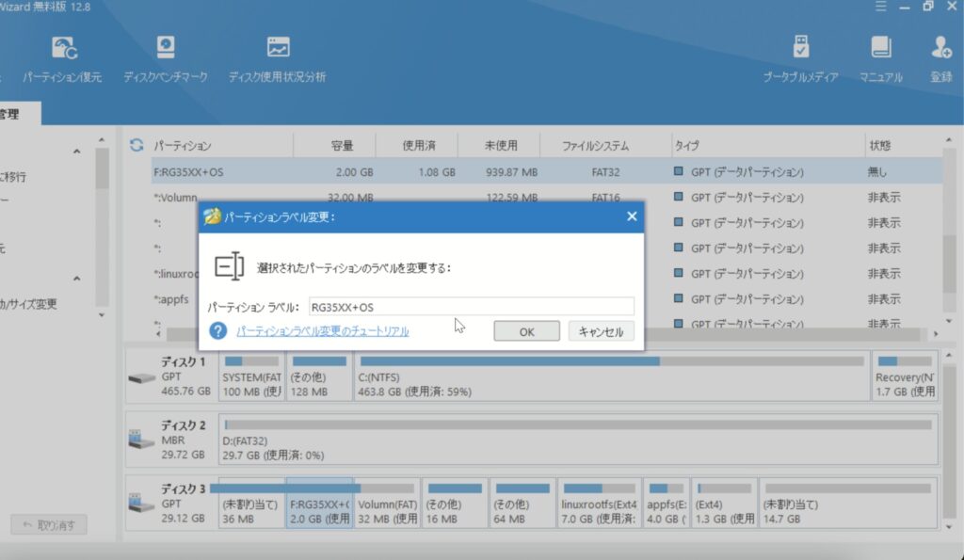The height and width of the screenshot is (560, 964).
Task: Click the 1.08 GB used value
Action: (437, 172)
